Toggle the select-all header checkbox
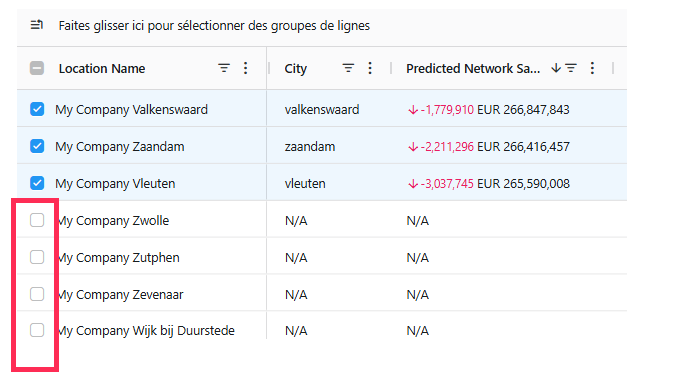The image size is (677, 377). point(37,68)
